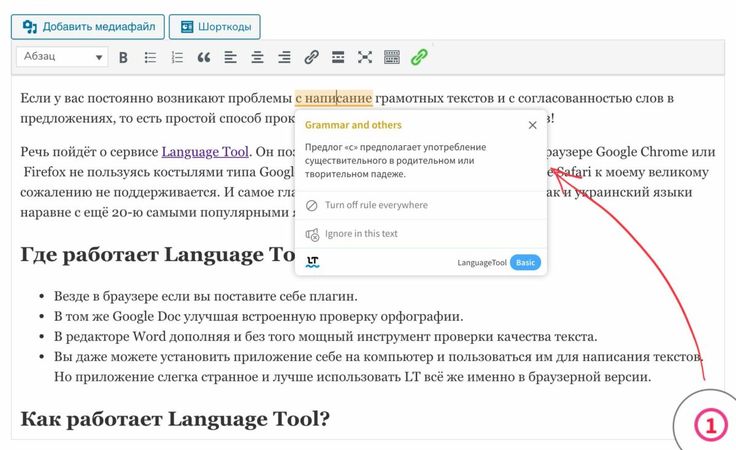Screen dimensions: 736x450
Task: Open the Шорткоды button
Action: pyautogui.click(x=215, y=27)
